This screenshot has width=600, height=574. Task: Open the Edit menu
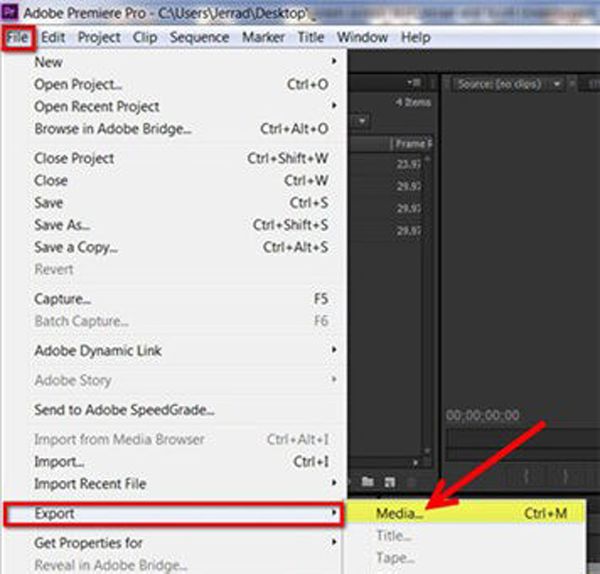[53, 38]
